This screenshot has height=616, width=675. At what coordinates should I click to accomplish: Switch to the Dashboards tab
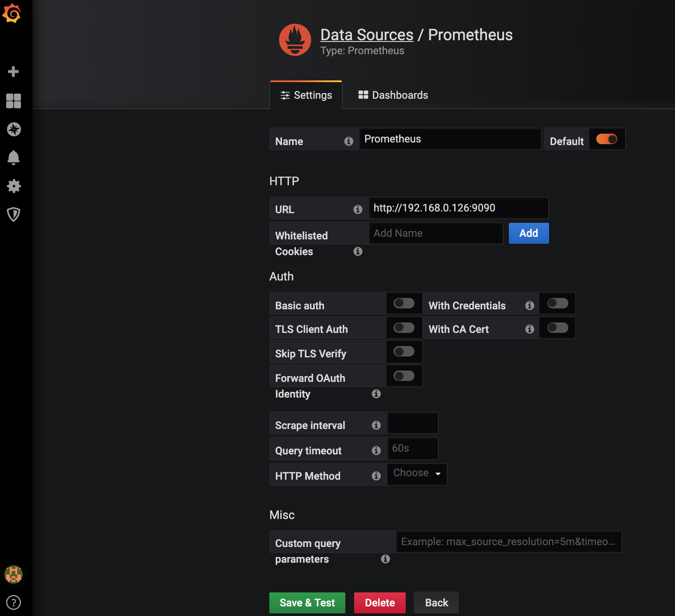click(393, 95)
